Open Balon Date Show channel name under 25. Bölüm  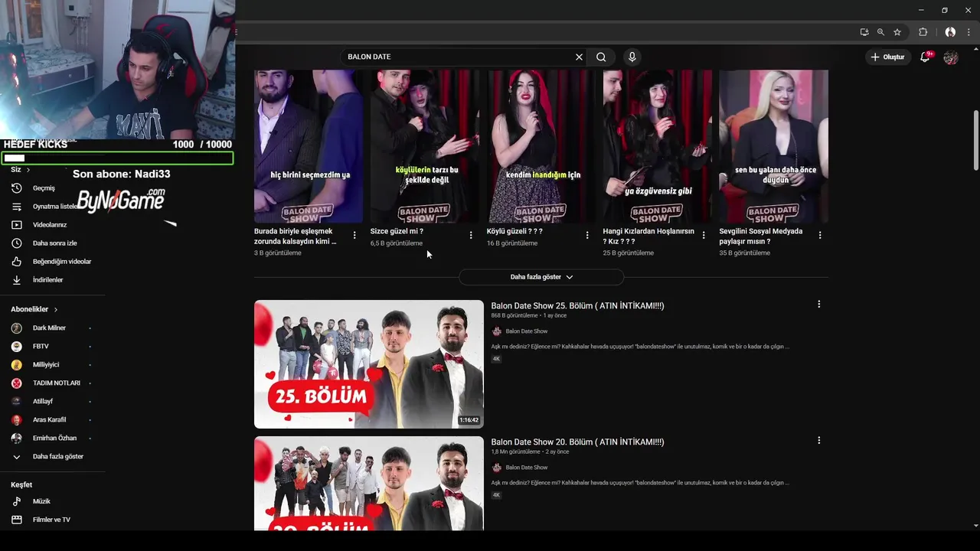527,331
